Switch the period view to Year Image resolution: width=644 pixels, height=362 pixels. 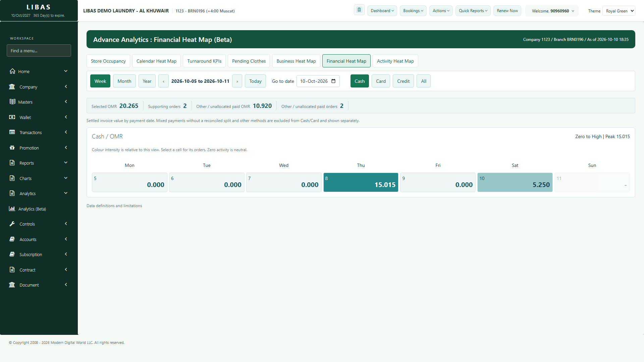coord(147,81)
